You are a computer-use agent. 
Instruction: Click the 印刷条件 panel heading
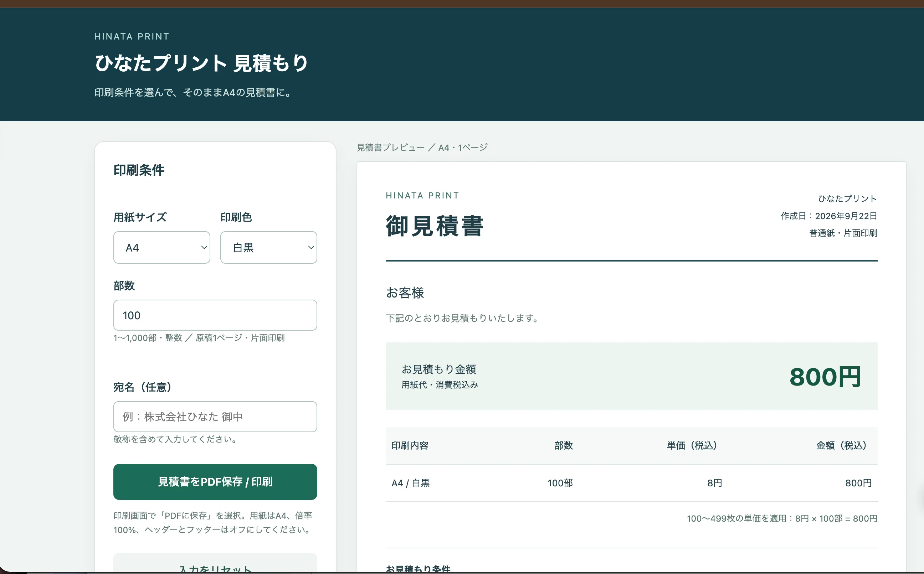[x=139, y=170]
